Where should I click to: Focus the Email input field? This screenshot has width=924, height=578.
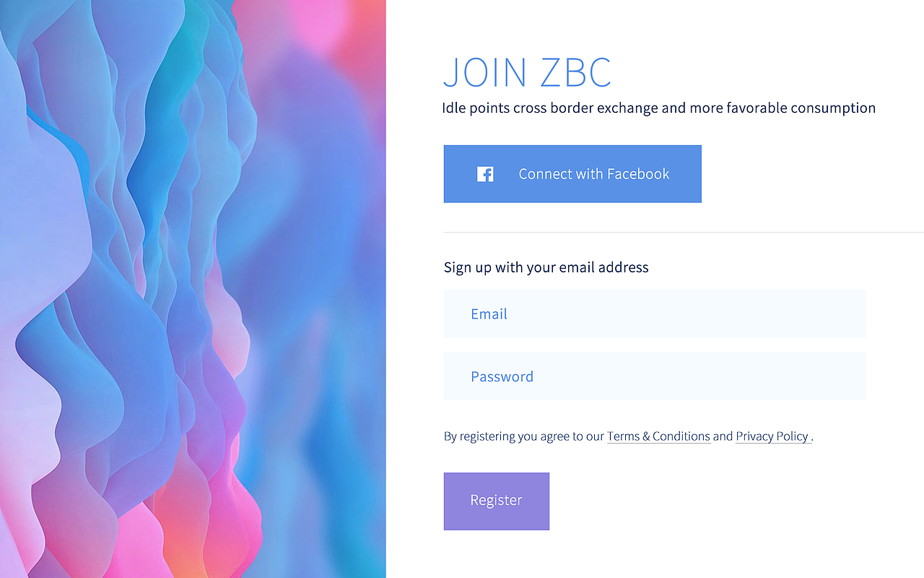655,314
